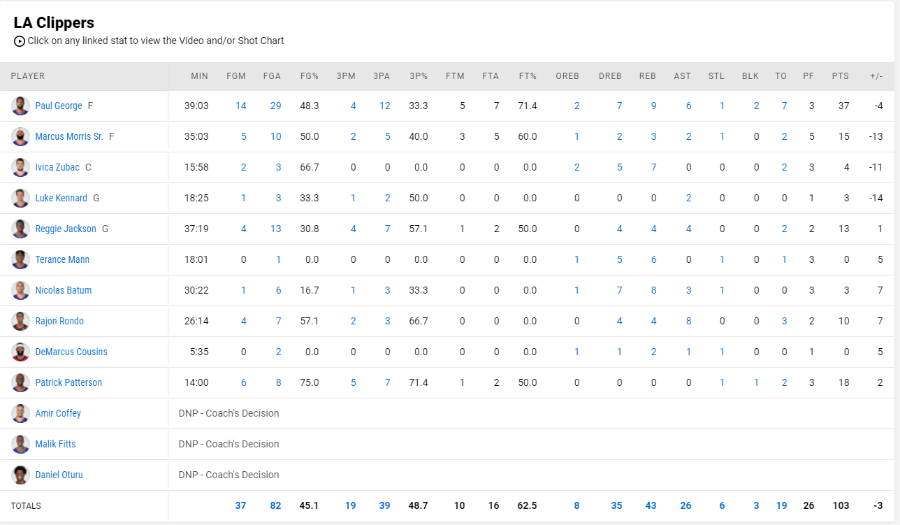The width and height of the screenshot is (900, 525).
Task: Open Malik Fitts player page
Action: 55,444
